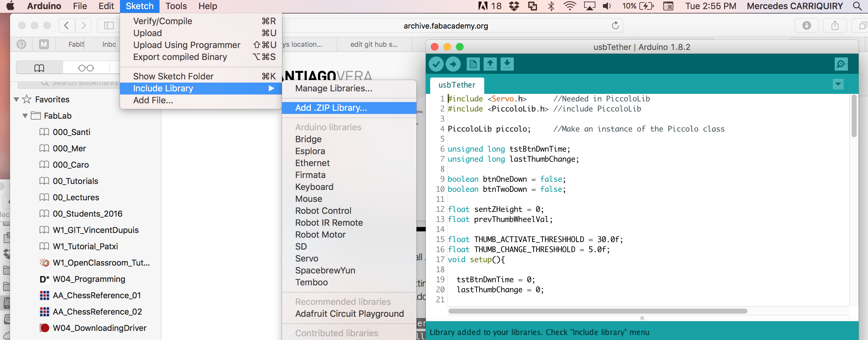868x340 pixels.
Task: Click the Safari address bar
Action: [x=445, y=26]
